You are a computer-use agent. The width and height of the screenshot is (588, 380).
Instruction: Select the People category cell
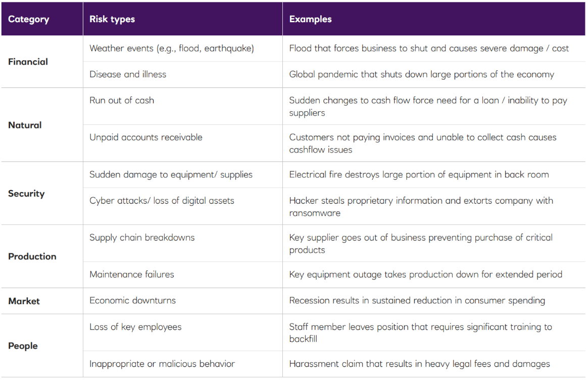pyautogui.click(x=23, y=346)
